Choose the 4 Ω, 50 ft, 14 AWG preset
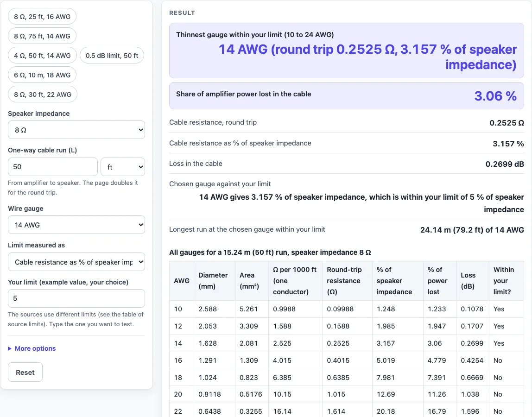Viewport: 532px width, 417px height. (43, 55)
